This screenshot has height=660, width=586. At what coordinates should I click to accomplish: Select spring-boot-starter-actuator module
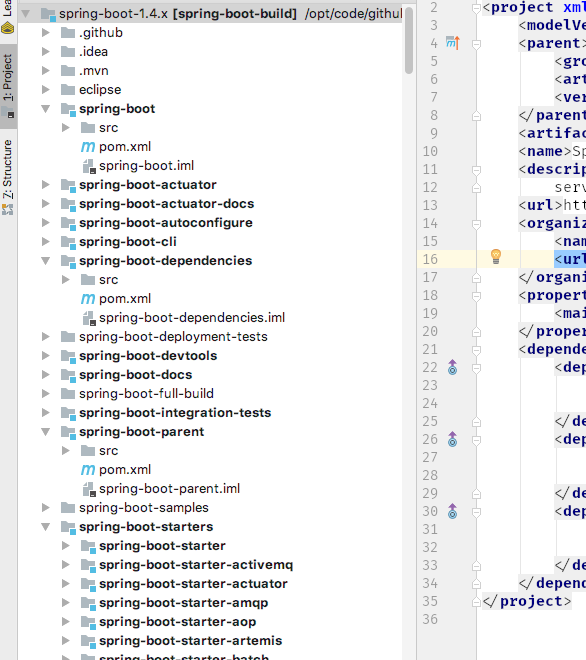(193, 584)
